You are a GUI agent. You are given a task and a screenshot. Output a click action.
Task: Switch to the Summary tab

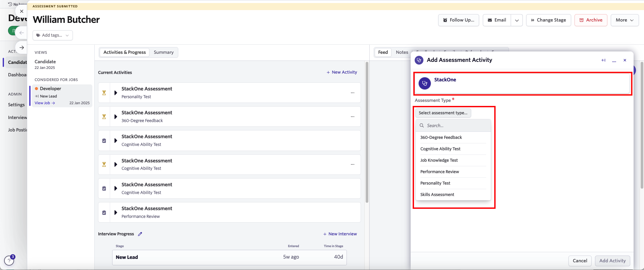tap(164, 52)
